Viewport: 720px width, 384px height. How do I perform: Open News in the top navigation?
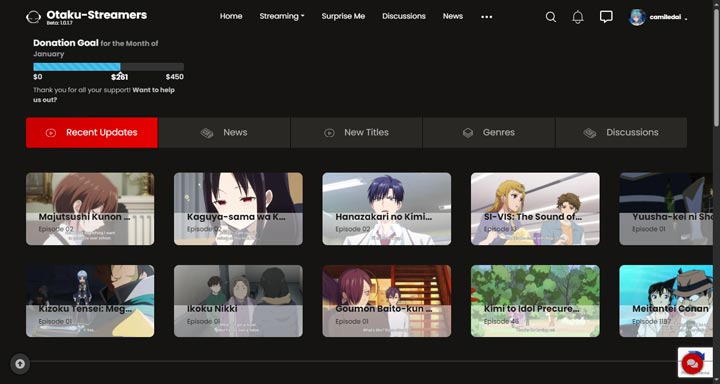453,16
